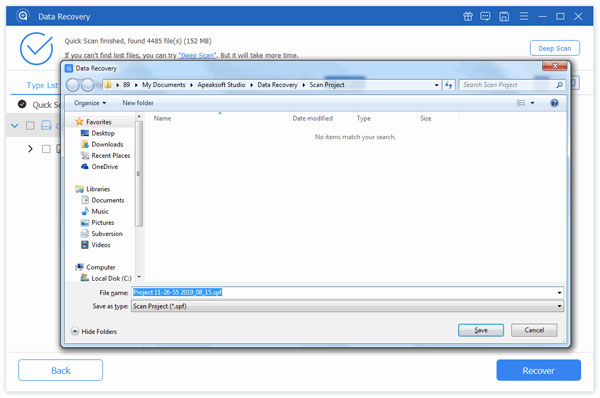Select Recent Places in navigation pane
Screen dimensions: 600x398
click(110, 155)
